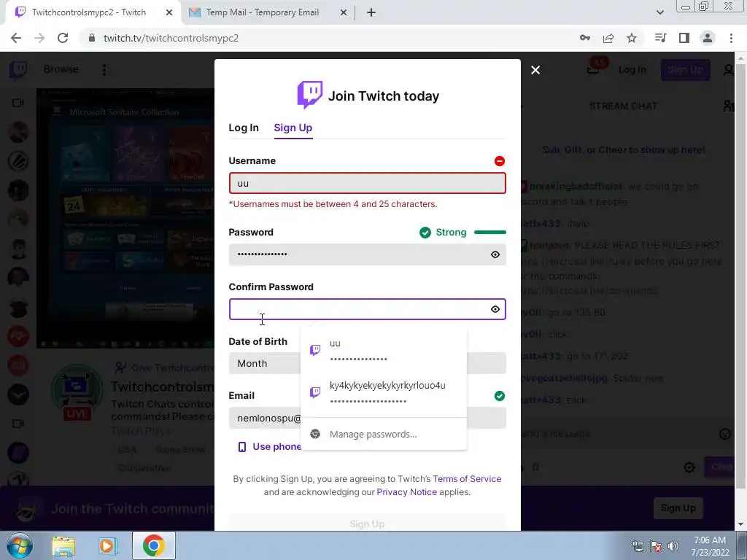Screen dimensions: 747x560
Task: Show the Password field characters via eye icon
Action: coord(495,254)
